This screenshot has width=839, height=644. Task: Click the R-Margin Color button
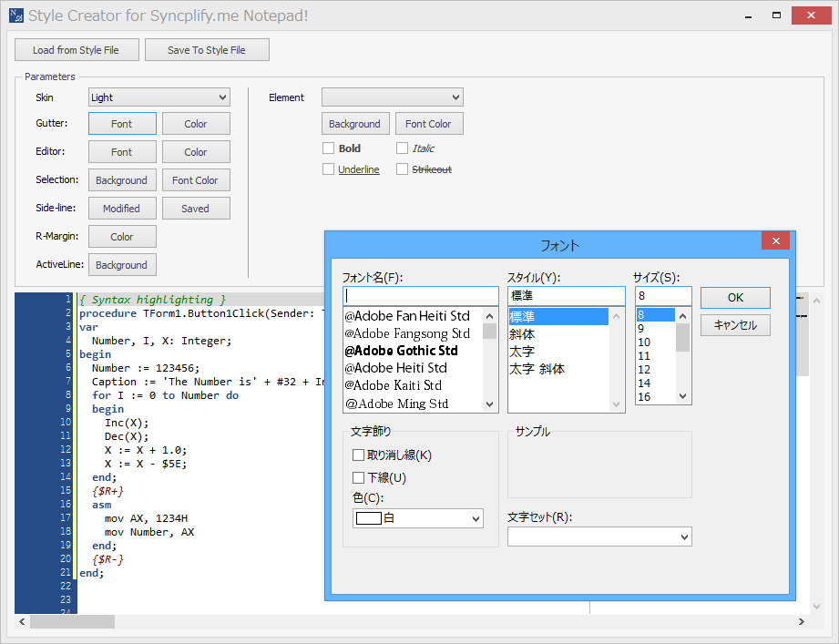pos(122,237)
